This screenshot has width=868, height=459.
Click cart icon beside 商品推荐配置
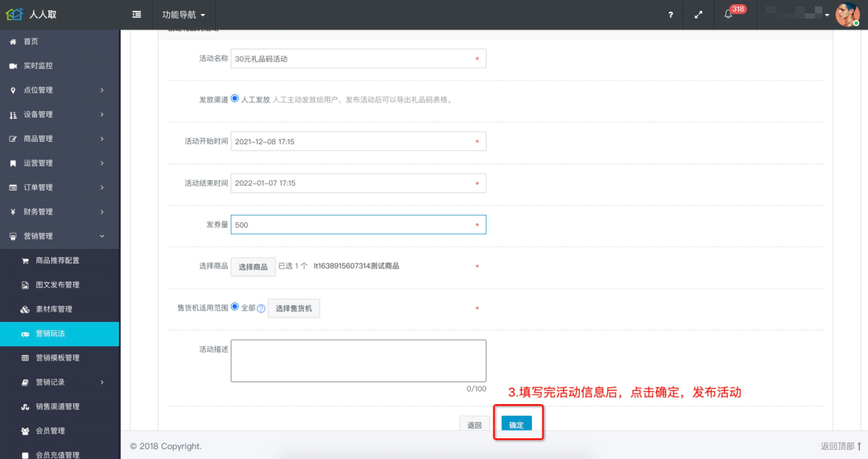pyautogui.click(x=25, y=260)
